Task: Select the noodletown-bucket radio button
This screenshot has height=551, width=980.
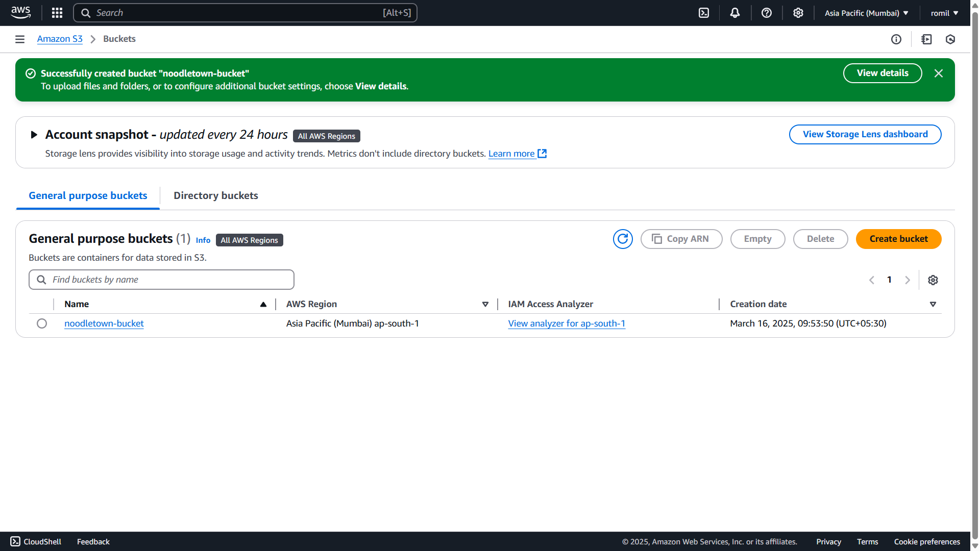Action: [x=42, y=323]
